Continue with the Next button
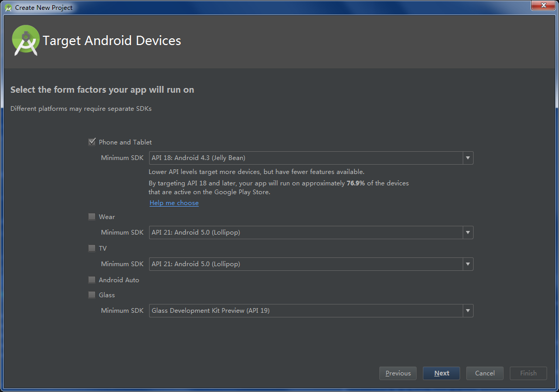 click(x=442, y=373)
